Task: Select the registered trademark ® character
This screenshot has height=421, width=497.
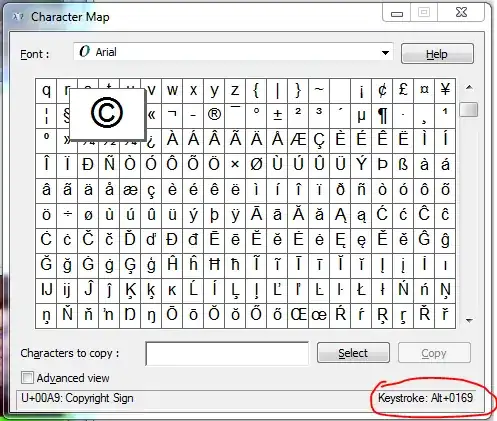Action: (214, 115)
